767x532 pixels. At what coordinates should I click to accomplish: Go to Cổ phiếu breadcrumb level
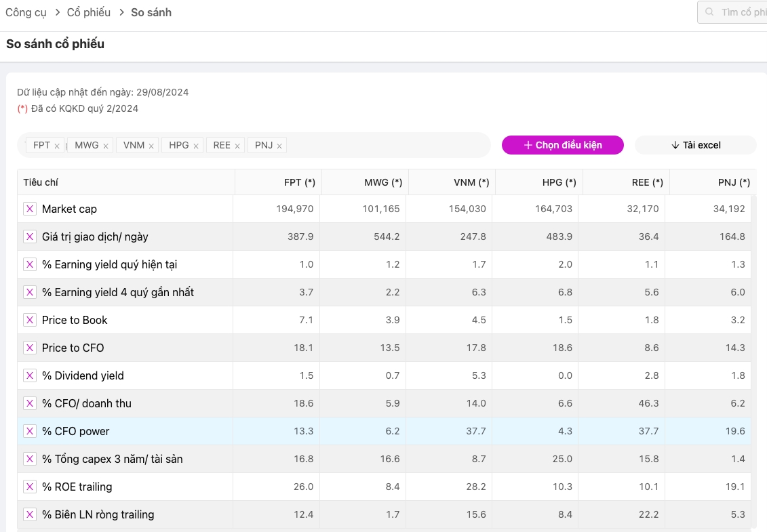tap(88, 12)
